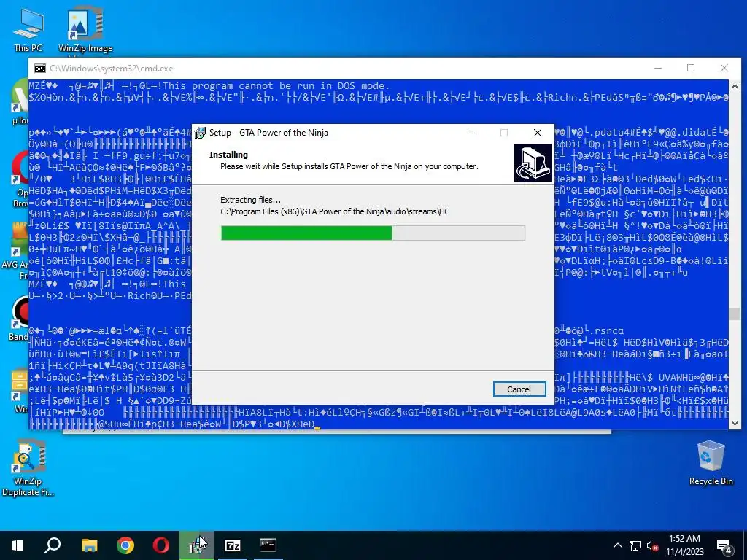Click the 'Installing' heading in the installer

pos(228,155)
